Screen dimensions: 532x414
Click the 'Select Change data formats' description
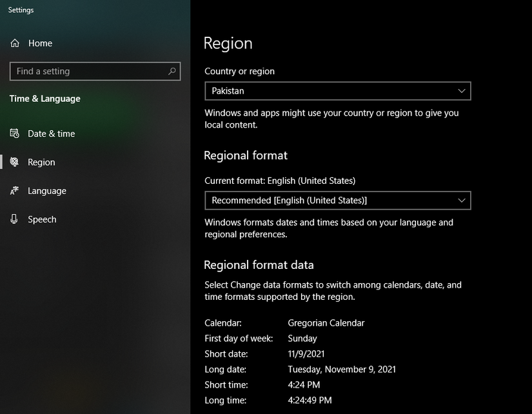[x=333, y=291]
